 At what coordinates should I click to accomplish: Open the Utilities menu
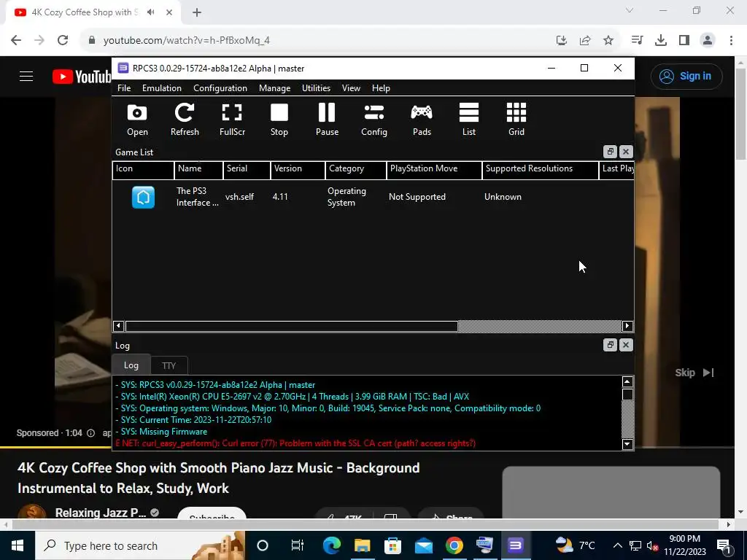316,88
